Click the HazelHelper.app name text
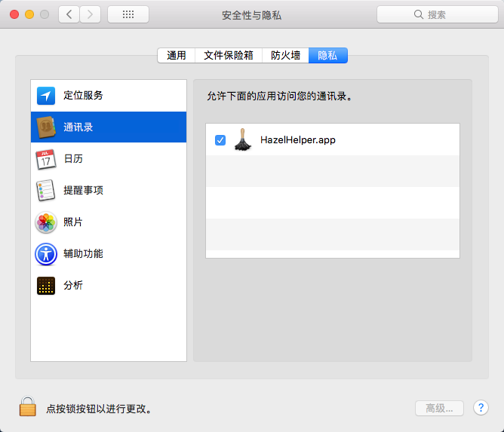 298,140
